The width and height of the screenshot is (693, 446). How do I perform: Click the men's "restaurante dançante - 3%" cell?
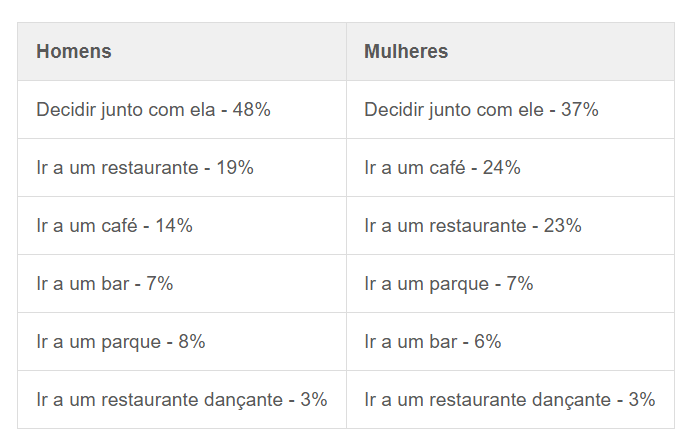click(x=182, y=400)
